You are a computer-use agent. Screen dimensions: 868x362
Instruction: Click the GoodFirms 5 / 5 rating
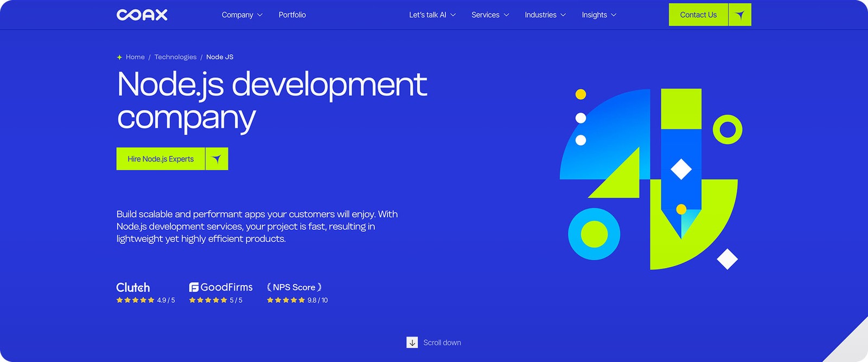(x=236, y=300)
